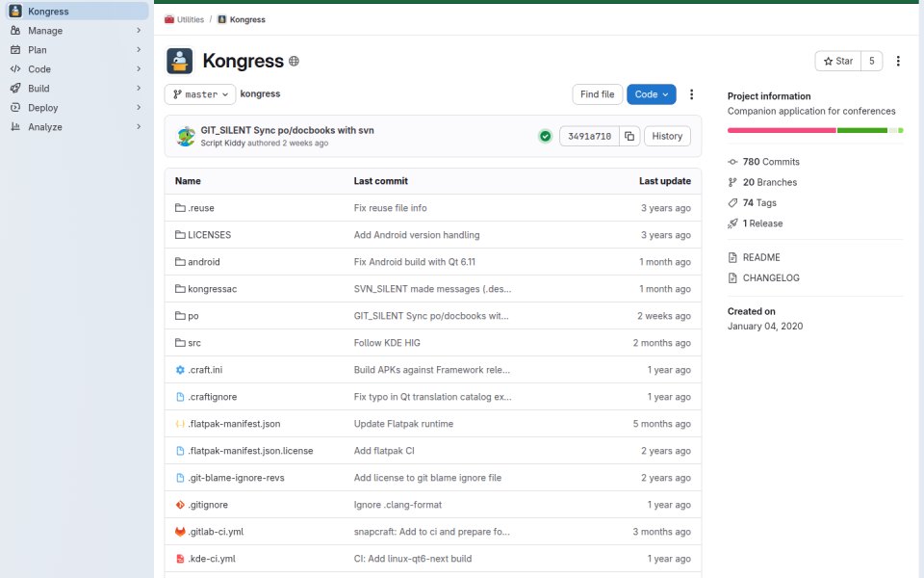Expand the Deploy sidebar section
This screenshot has width=924, height=578.
(77, 108)
